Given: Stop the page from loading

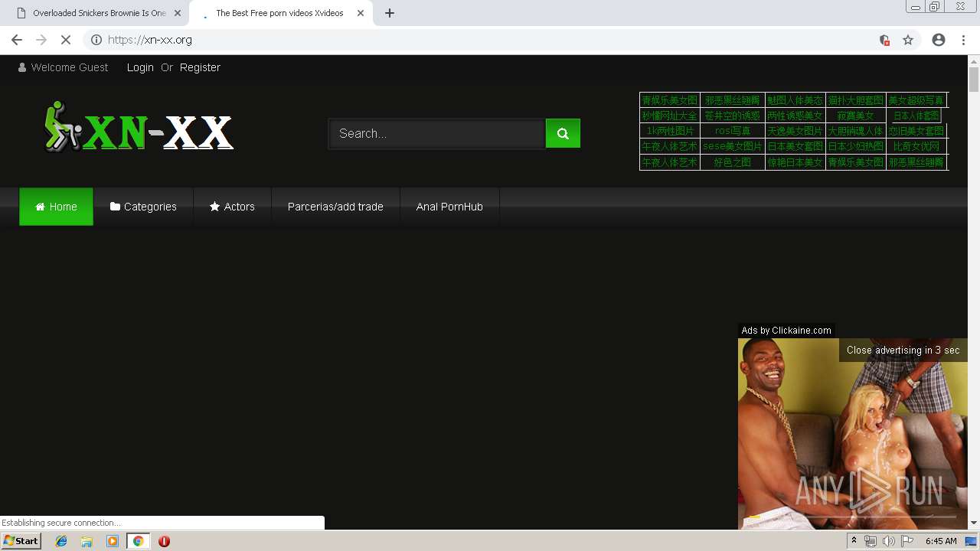Looking at the screenshot, I should [66, 40].
